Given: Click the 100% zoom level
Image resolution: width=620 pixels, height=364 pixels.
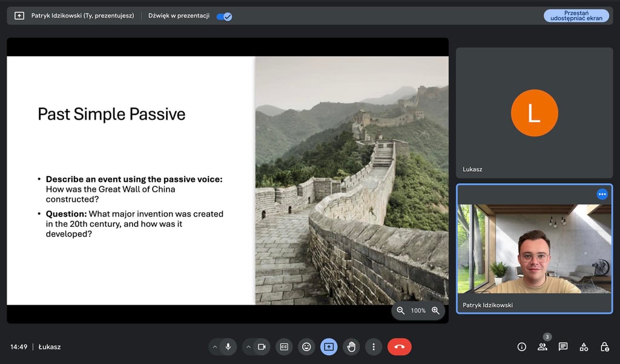Looking at the screenshot, I should click(x=418, y=311).
